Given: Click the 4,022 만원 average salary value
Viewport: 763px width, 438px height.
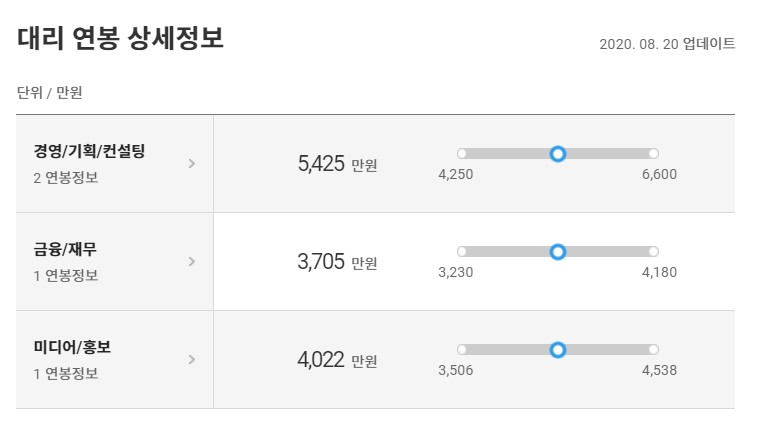Looking at the screenshot, I should pyautogui.click(x=337, y=360).
